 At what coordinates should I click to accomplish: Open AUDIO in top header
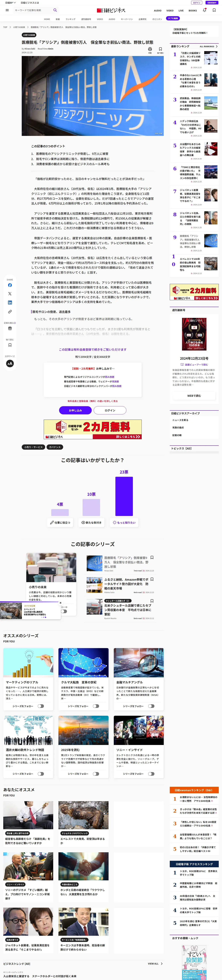coord(157,11)
